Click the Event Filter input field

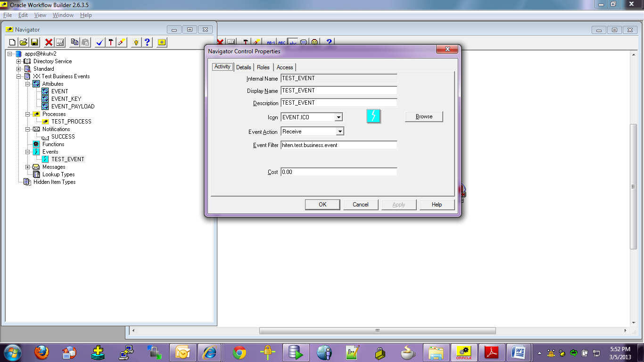(339, 145)
